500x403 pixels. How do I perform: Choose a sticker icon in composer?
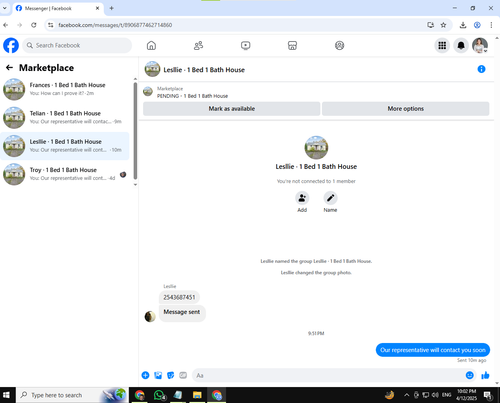(x=170, y=375)
